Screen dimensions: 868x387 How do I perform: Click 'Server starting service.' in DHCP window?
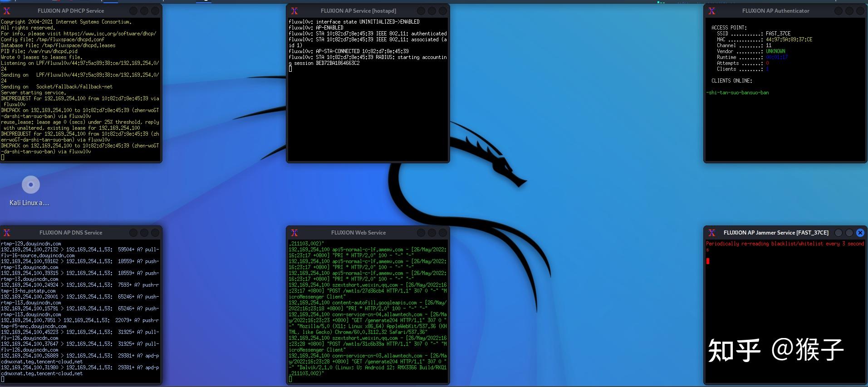coord(34,93)
